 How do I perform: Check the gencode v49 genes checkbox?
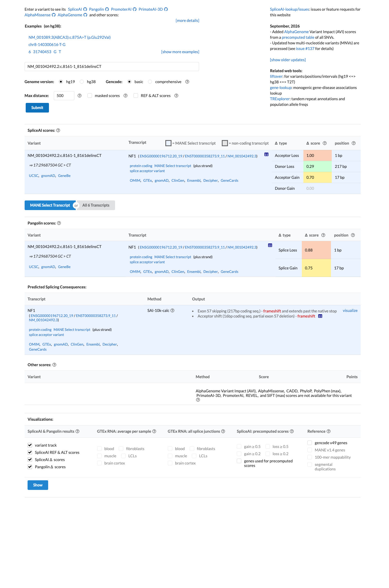[310, 443]
